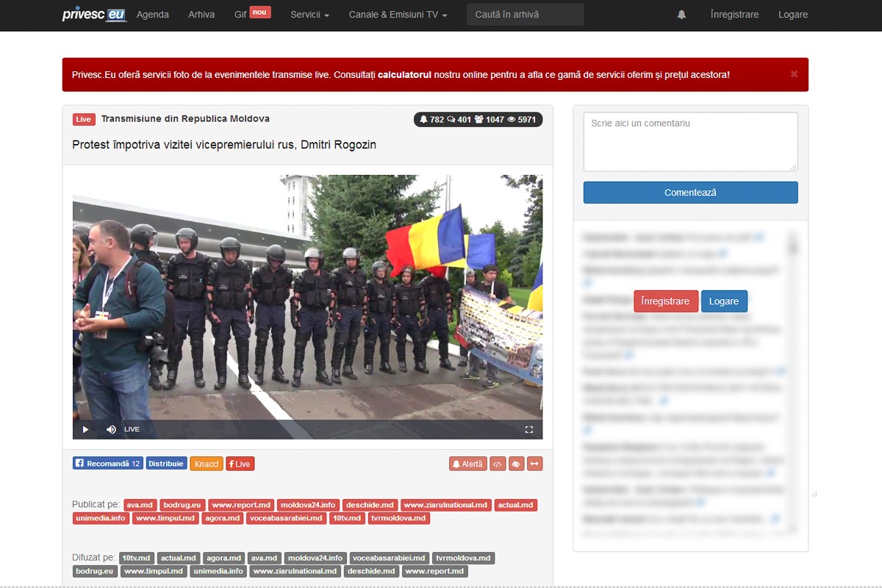Open the notifications bell in navbar

[x=681, y=15]
